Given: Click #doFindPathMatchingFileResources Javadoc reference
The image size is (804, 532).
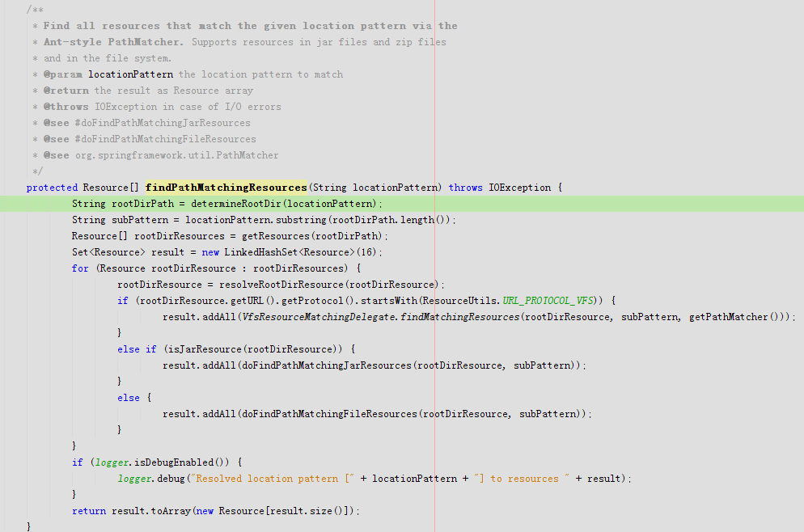Looking at the screenshot, I should (x=166, y=139).
